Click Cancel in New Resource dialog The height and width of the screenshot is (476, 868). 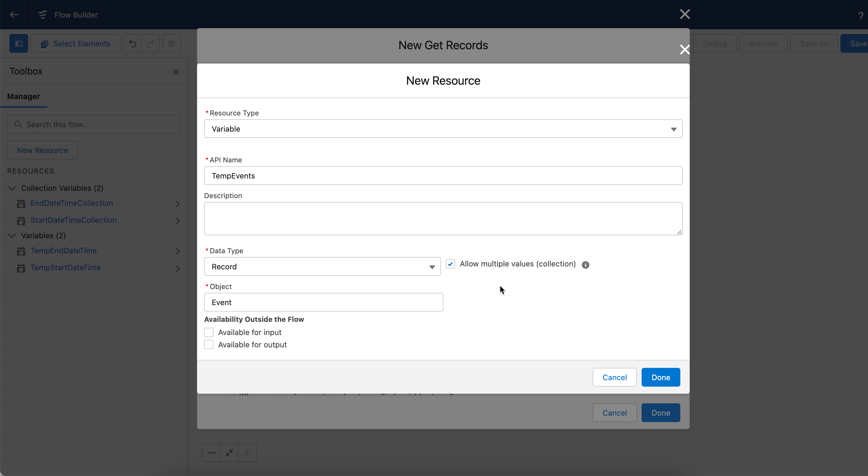click(x=614, y=377)
